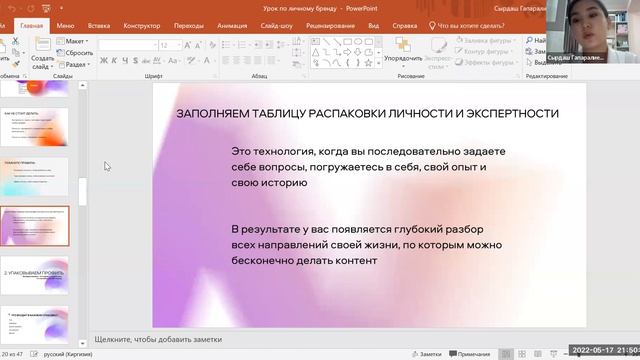Viewport: 640px width, 360px height.
Task: Open the Вставка ribbon tab
Action: pyautogui.click(x=99, y=26)
